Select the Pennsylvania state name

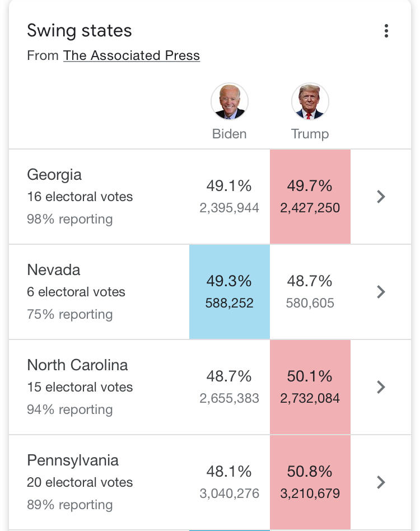coord(73,460)
